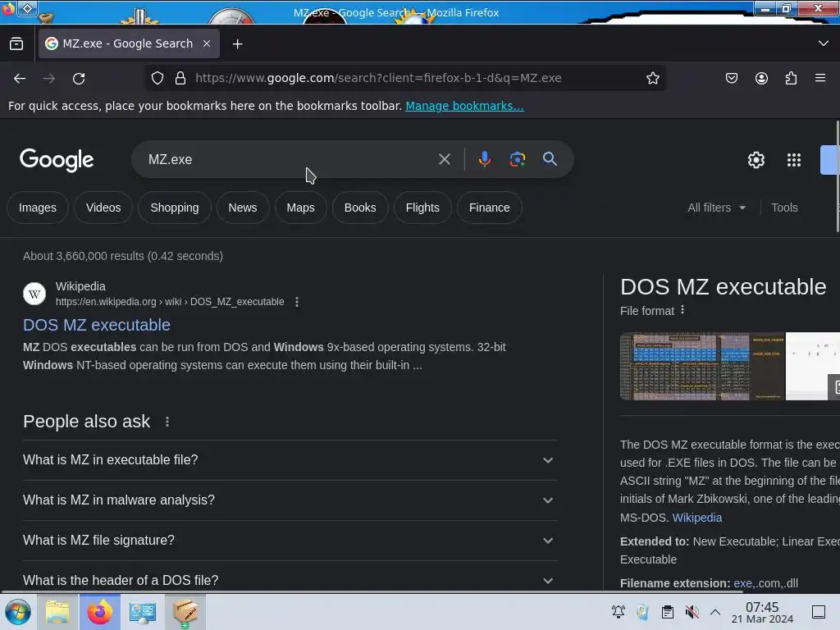
Task: Show site security padlock info
Action: [180, 78]
